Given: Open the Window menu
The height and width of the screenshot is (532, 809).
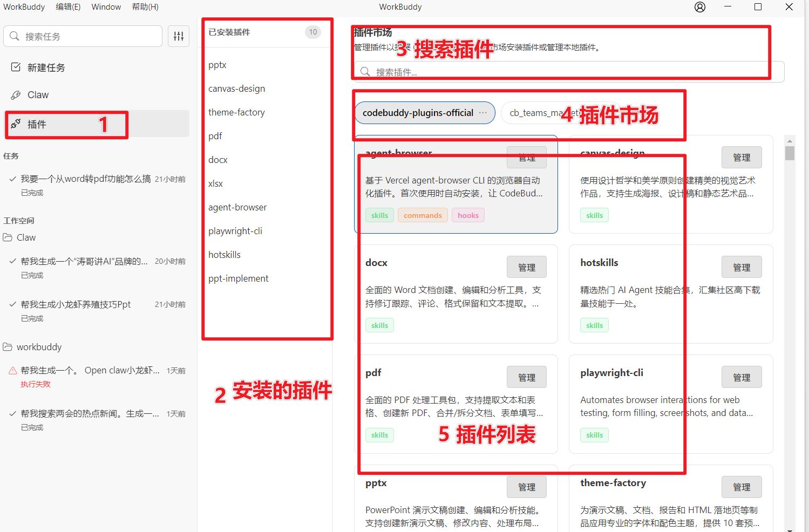Looking at the screenshot, I should pos(106,7).
